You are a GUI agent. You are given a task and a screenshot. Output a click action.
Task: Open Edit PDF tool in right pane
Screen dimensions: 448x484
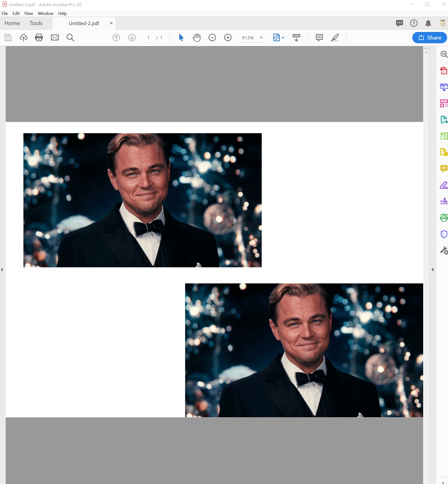[444, 103]
